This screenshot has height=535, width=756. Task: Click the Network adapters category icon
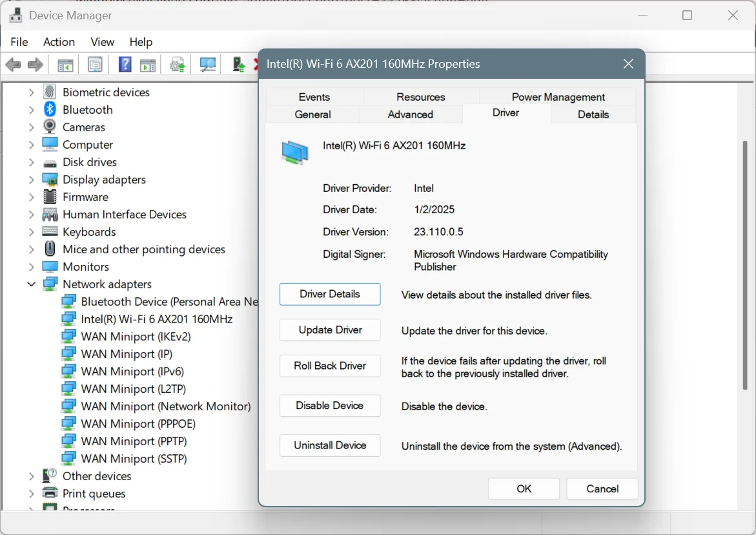(50, 284)
